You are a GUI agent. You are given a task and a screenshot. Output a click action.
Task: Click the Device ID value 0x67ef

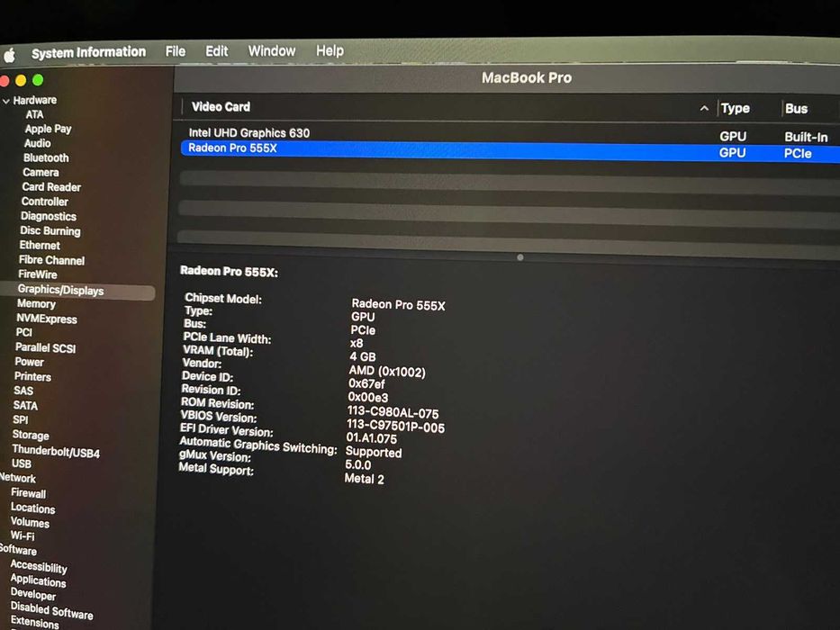click(x=366, y=383)
